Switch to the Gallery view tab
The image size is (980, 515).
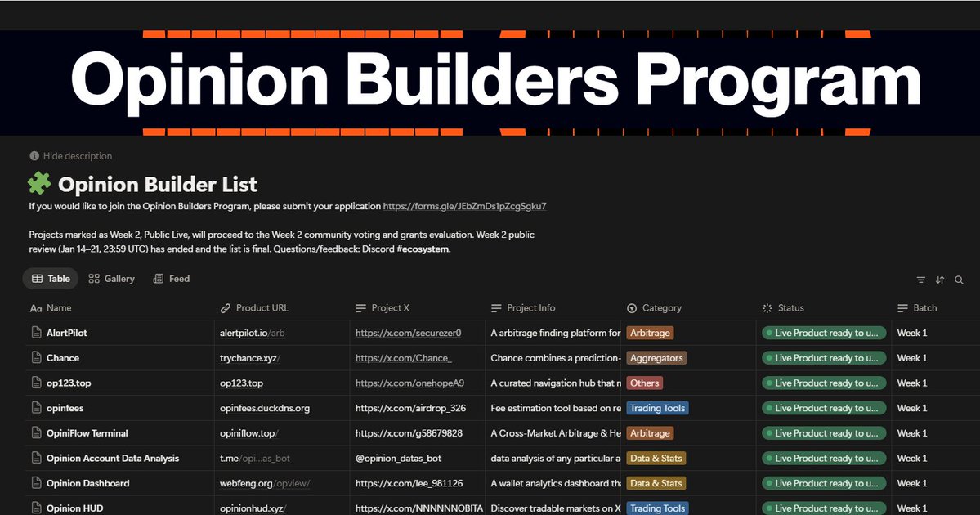pyautogui.click(x=111, y=279)
